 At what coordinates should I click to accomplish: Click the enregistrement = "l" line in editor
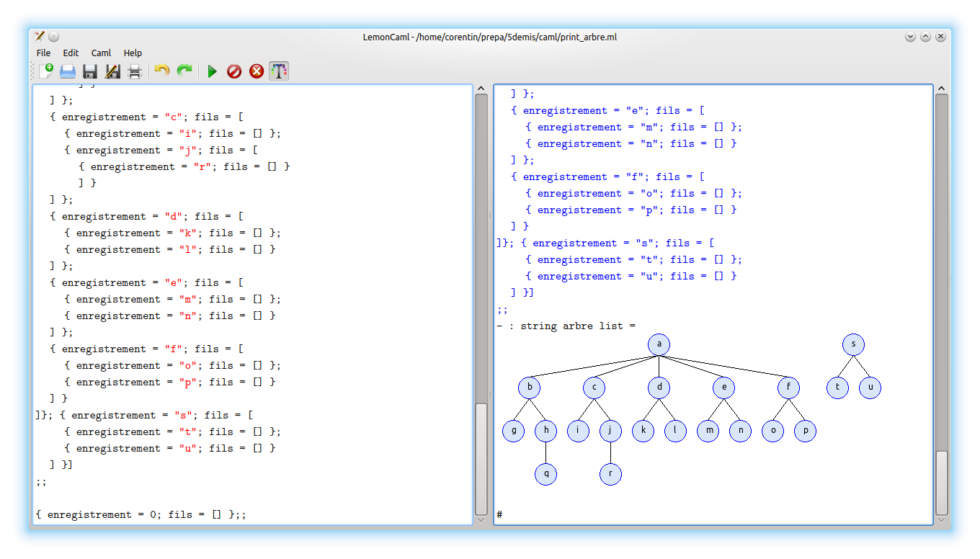170,249
